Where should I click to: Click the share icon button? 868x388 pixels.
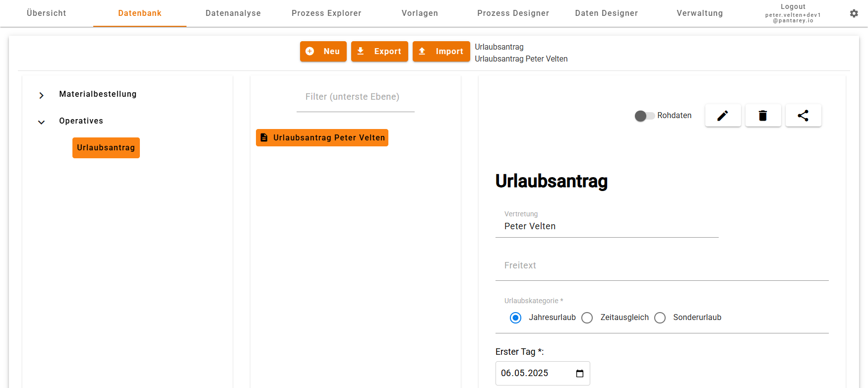coord(803,116)
